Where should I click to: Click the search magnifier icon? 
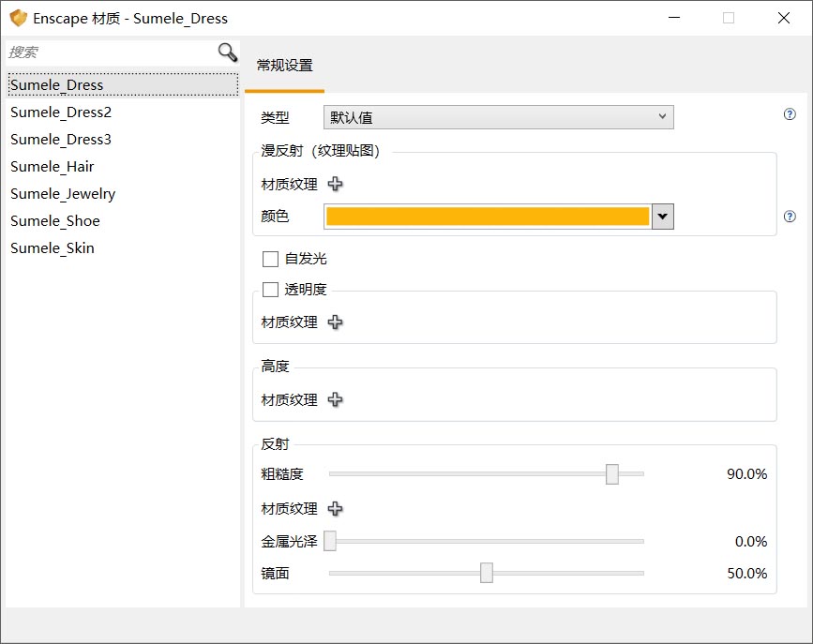tap(228, 52)
